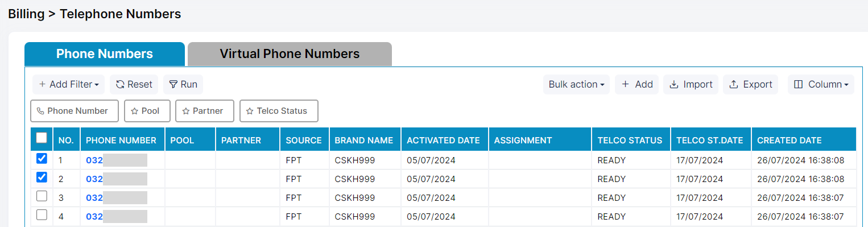868x227 pixels.
Task: Open the phone number link in row 3
Action: coord(116,198)
